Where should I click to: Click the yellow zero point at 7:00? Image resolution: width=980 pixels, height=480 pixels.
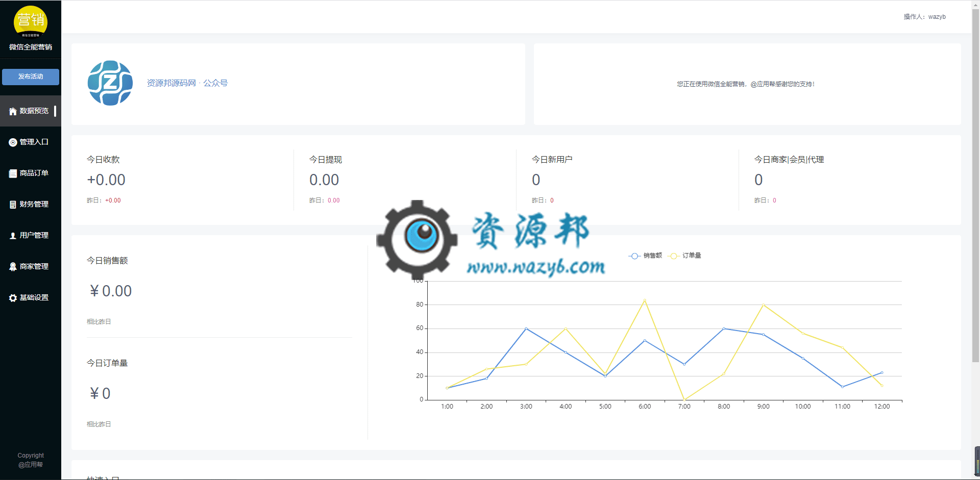684,399
